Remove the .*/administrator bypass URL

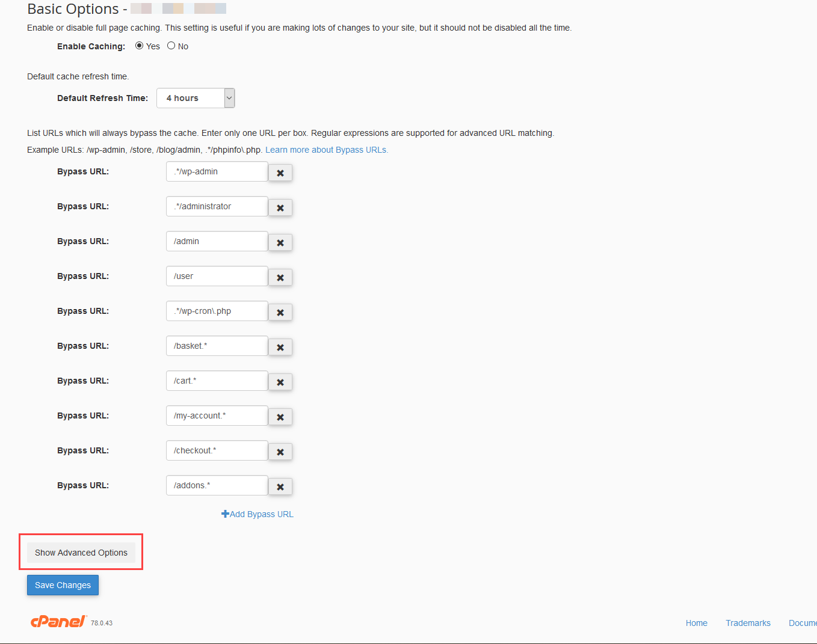tap(280, 207)
